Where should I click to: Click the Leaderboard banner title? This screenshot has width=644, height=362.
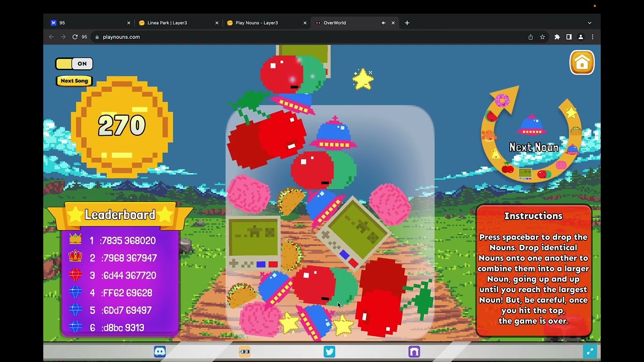click(120, 215)
